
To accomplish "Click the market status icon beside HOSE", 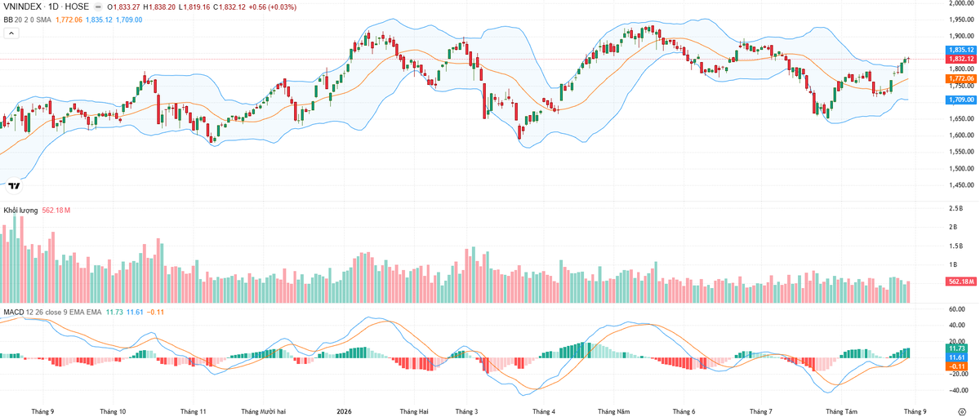I will click(100, 7).
